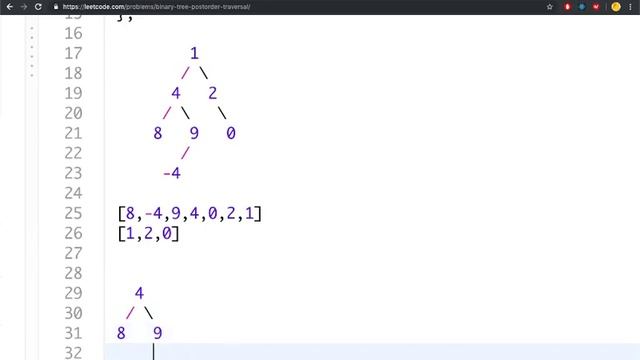The height and width of the screenshot is (360, 640).
Task: Click node 4 on line 29
Action: pyautogui.click(x=139, y=293)
